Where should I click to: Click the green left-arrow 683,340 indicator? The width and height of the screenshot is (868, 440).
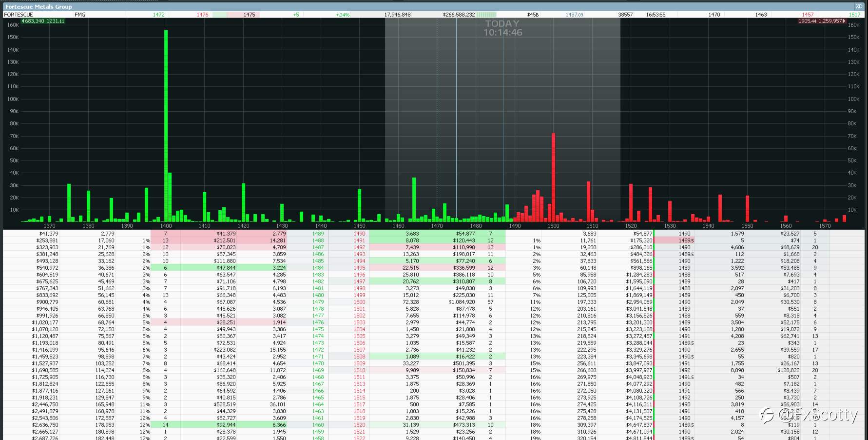coord(43,21)
